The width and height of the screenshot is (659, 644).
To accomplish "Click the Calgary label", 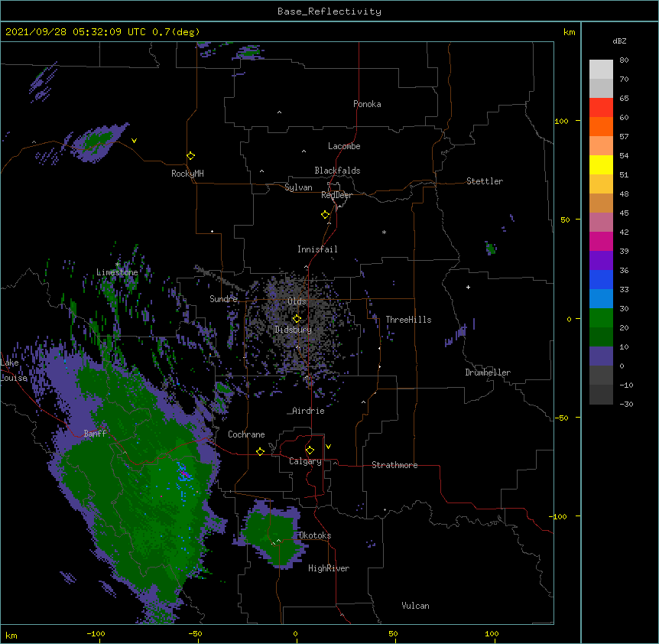I will click(x=305, y=461).
